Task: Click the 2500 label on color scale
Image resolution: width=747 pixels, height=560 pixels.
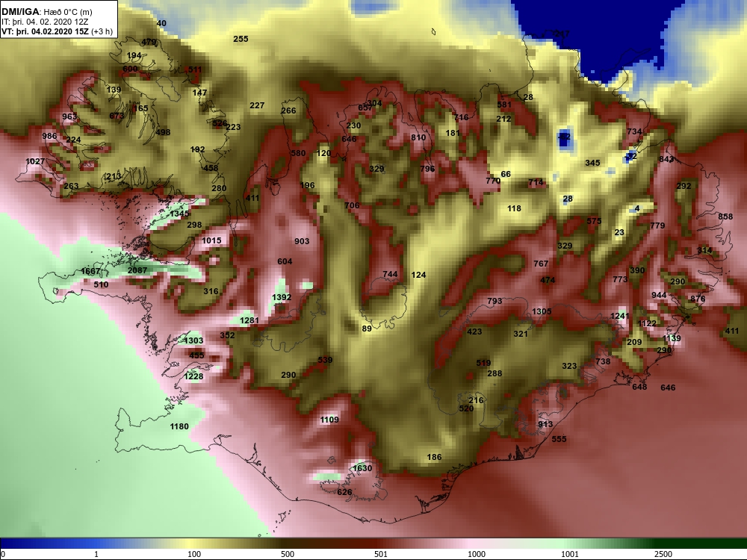Action: [663, 554]
